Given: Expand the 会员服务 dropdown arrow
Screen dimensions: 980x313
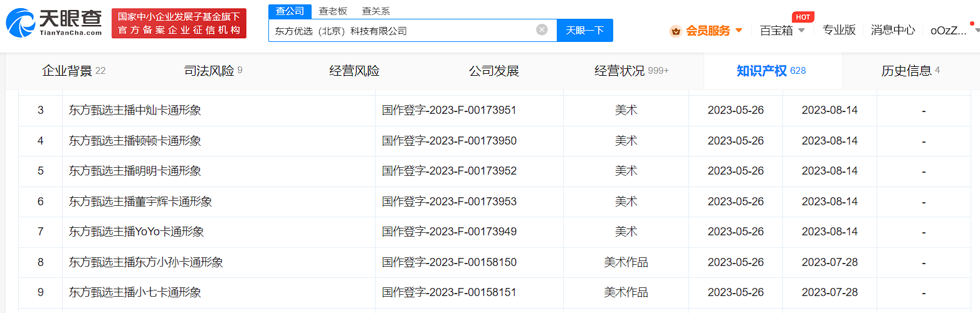Looking at the screenshot, I should point(739,31).
